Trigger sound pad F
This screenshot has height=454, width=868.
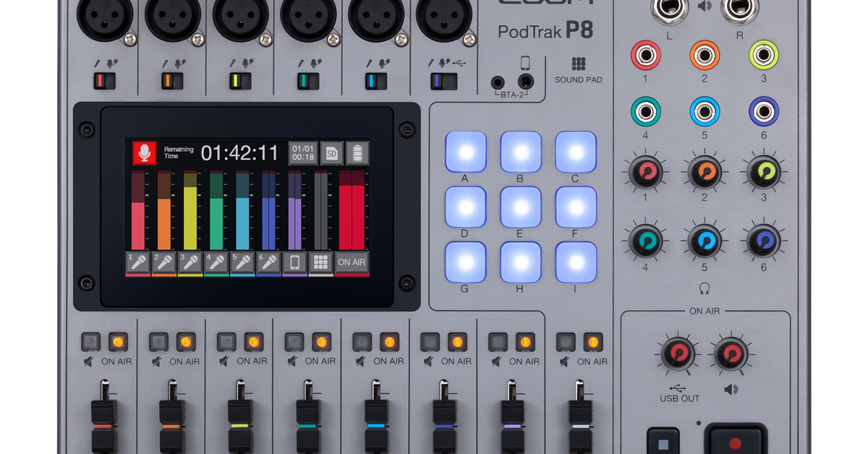click(x=576, y=207)
